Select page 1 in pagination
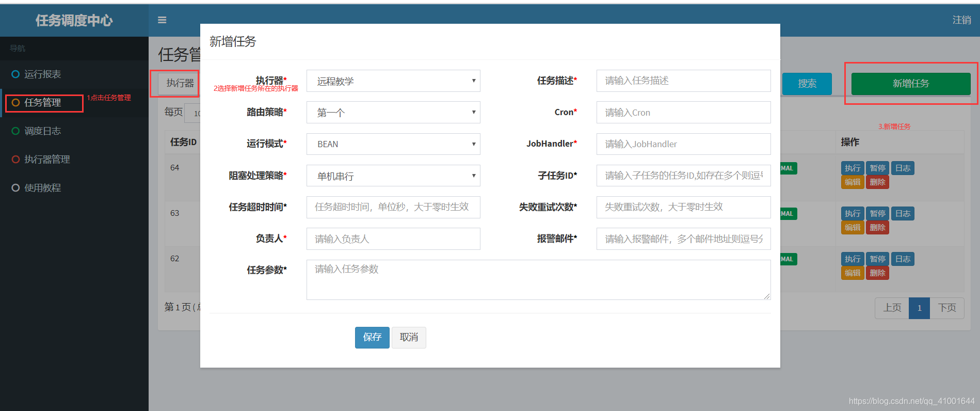This screenshot has width=980, height=411. [919, 308]
